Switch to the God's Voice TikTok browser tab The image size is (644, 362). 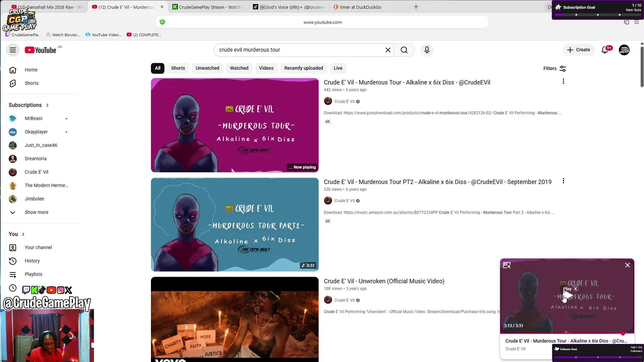click(289, 7)
